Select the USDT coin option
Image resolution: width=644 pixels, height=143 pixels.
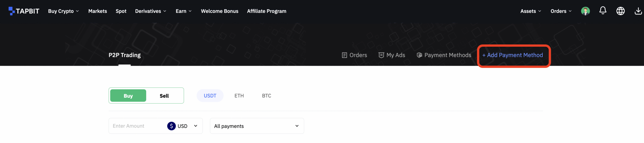210,96
